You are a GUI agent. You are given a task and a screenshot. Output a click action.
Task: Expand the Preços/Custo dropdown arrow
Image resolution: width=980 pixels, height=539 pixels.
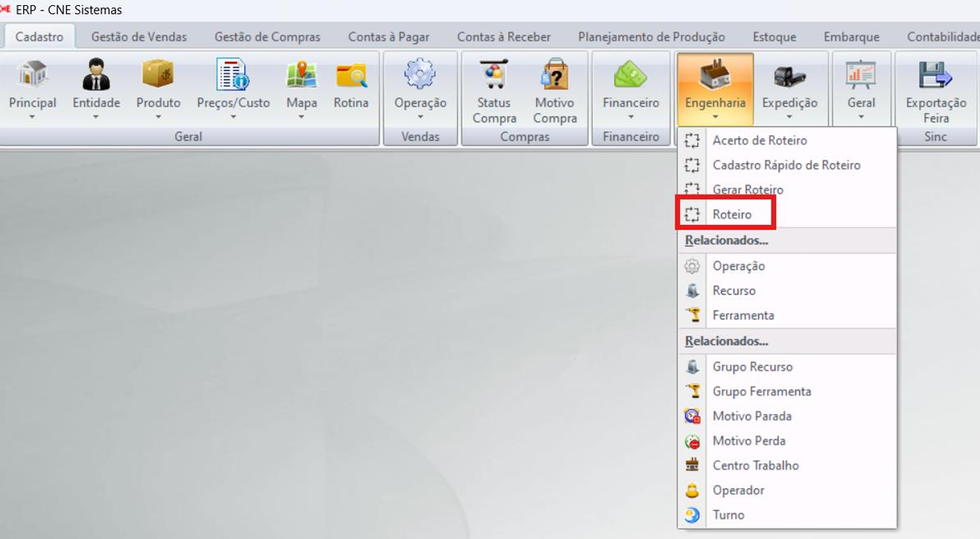pyautogui.click(x=233, y=117)
